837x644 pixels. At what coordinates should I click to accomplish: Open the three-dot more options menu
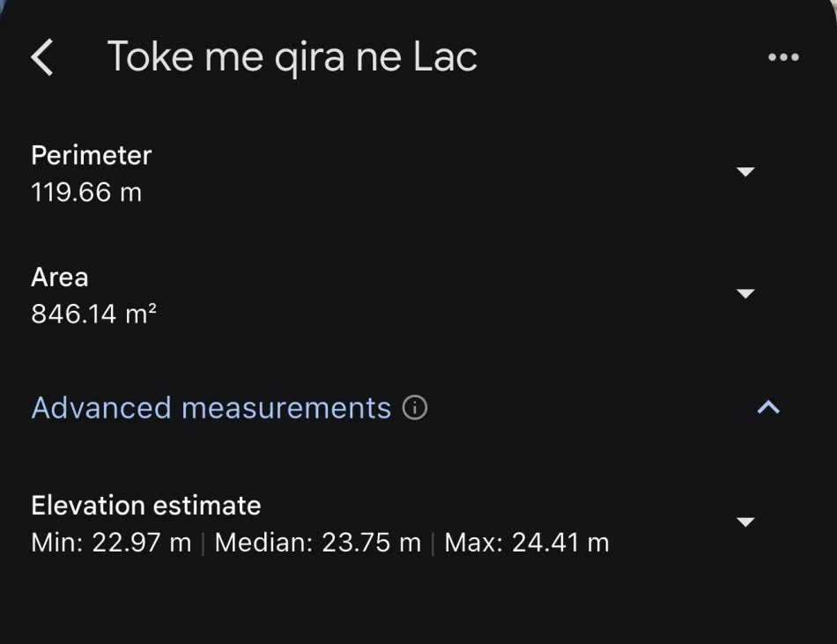point(783,58)
